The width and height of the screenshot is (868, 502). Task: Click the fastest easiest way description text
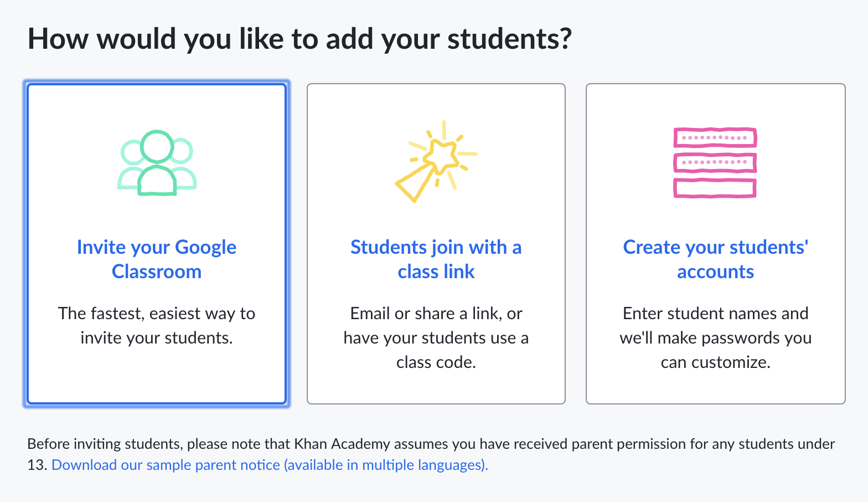tap(157, 325)
